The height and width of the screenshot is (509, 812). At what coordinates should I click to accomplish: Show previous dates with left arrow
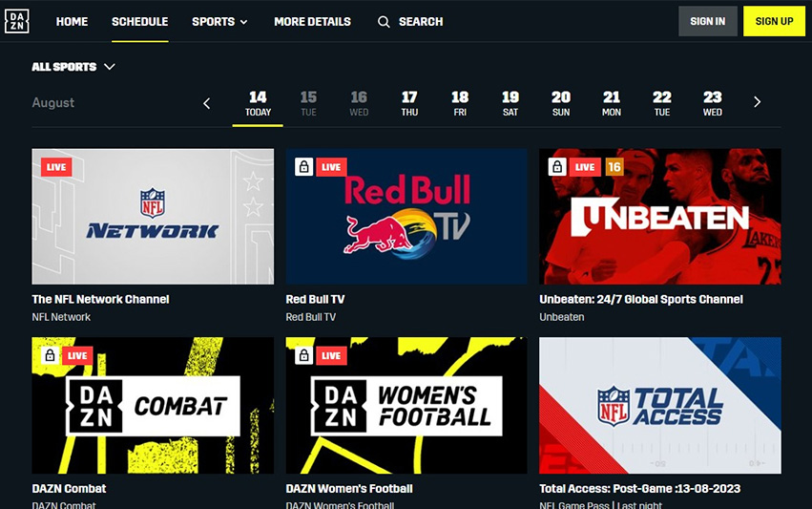click(207, 103)
